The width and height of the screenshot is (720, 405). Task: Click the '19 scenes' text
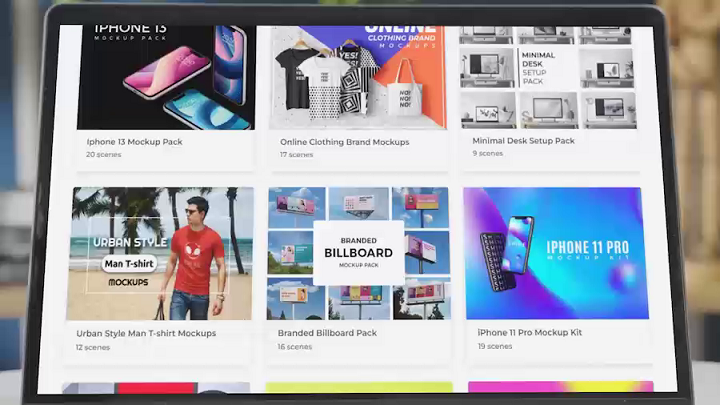(495, 346)
